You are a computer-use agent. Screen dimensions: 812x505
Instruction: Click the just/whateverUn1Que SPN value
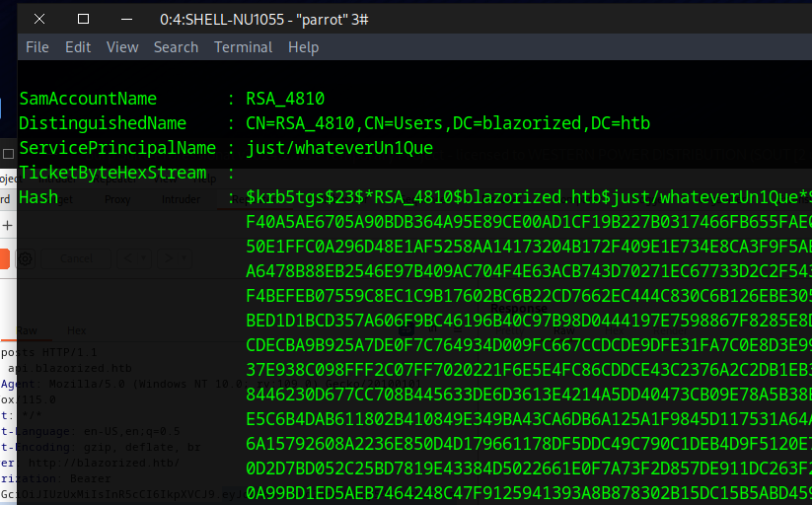click(338, 148)
